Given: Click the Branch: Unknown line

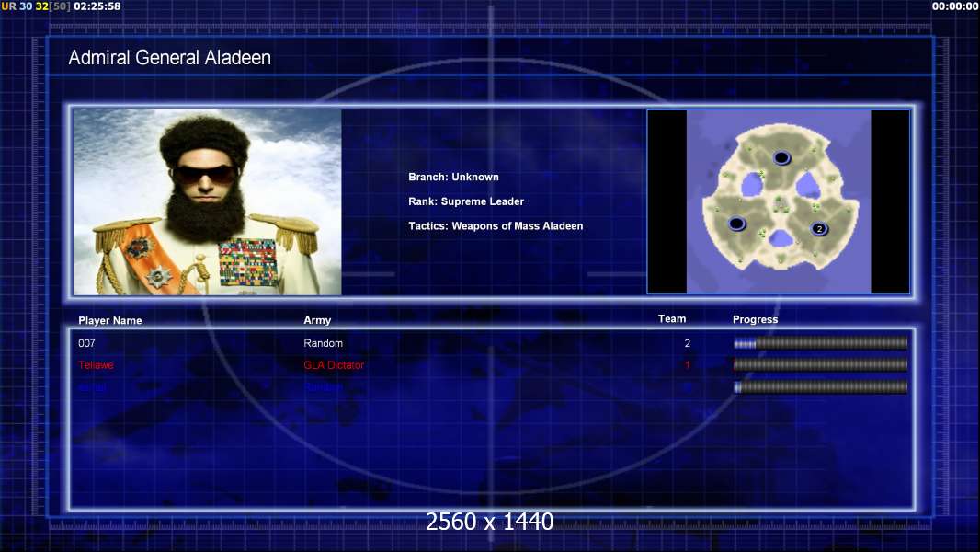Looking at the screenshot, I should 454,177.
